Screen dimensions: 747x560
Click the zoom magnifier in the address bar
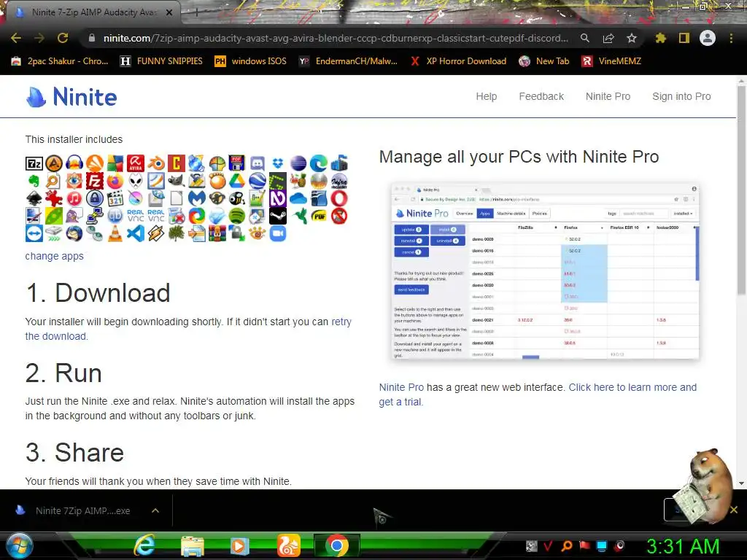584,38
